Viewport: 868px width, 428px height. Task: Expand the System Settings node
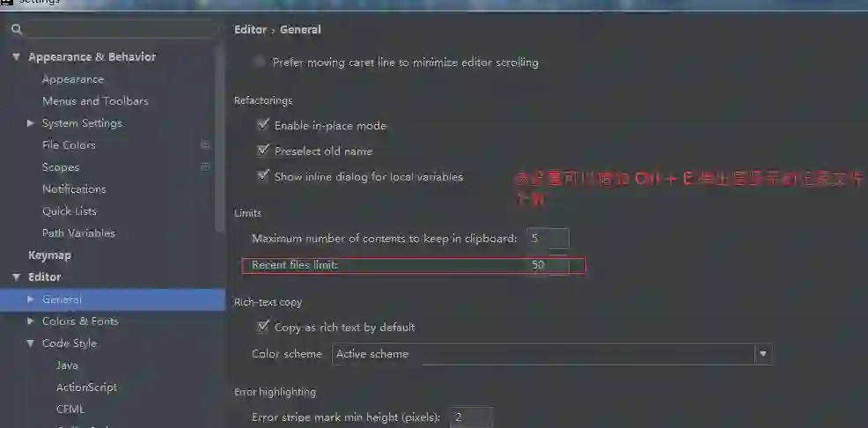[31, 123]
